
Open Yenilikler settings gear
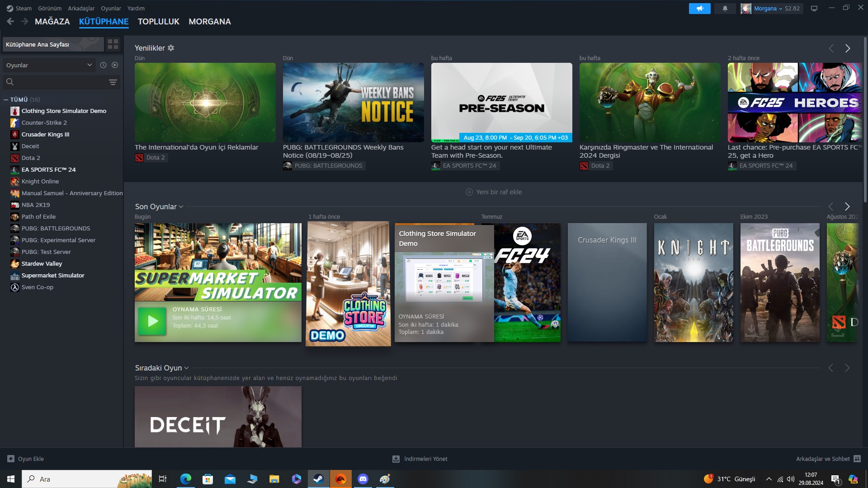[171, 48]
